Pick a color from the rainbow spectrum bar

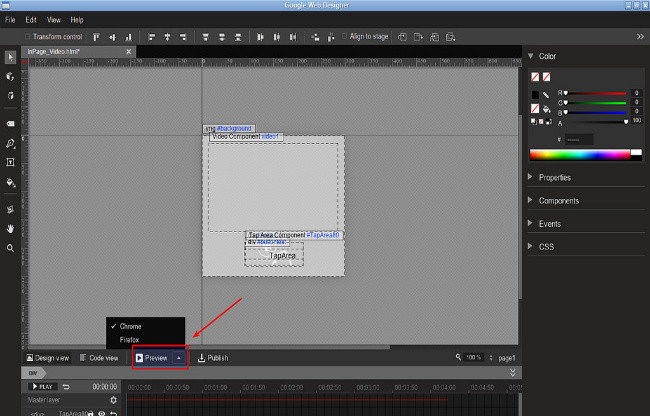click(580, 155)
